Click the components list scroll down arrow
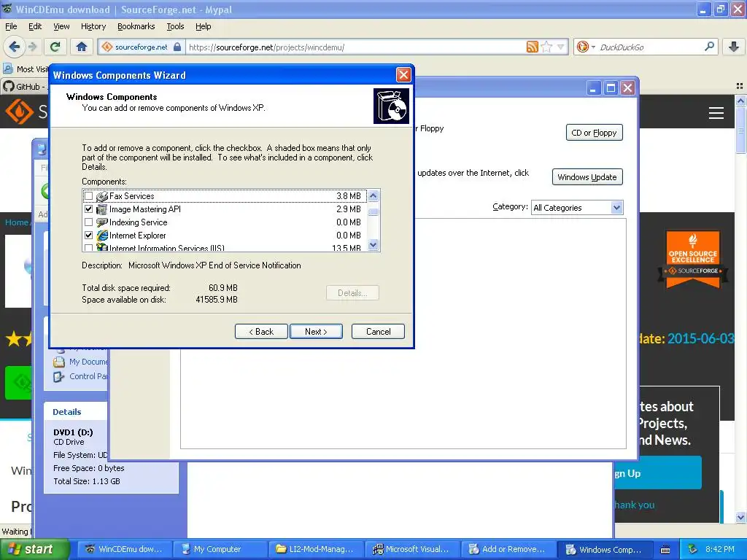This screenshot has width=747, height=560. (x=373, y=245)
